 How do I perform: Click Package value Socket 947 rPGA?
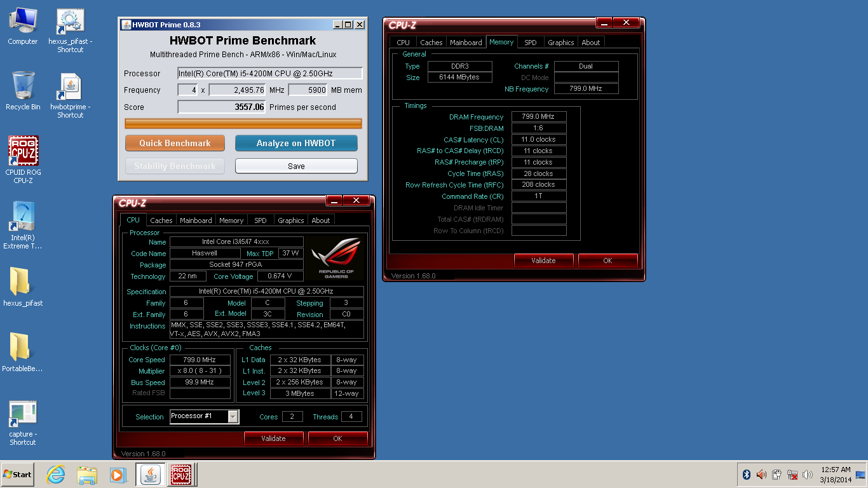[x=236, y=264]
